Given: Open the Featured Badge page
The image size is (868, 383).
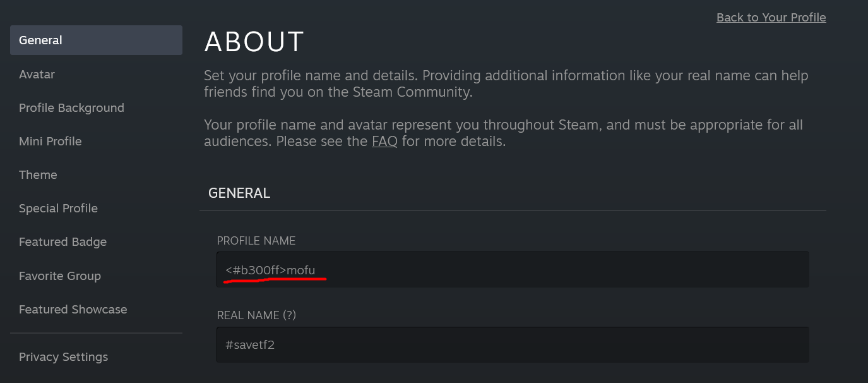Looking at the screenshot, I should click(62, 242).
